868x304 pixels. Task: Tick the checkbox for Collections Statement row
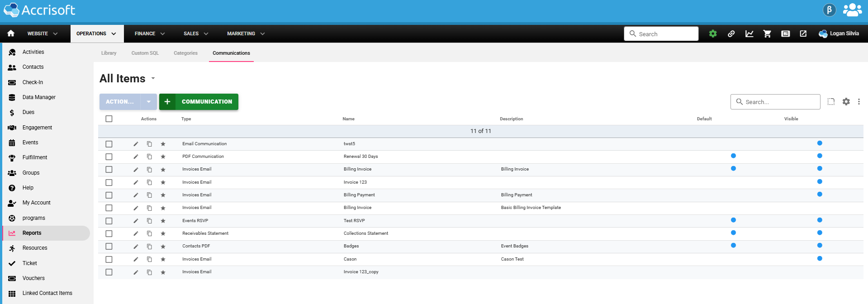point(109,234)
